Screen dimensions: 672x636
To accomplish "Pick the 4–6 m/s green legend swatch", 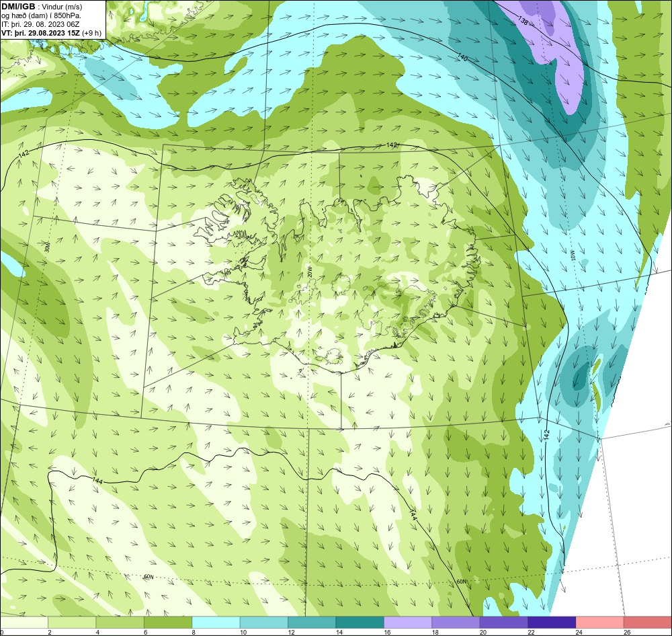I will pyautogui.click(x=120, y=622).
